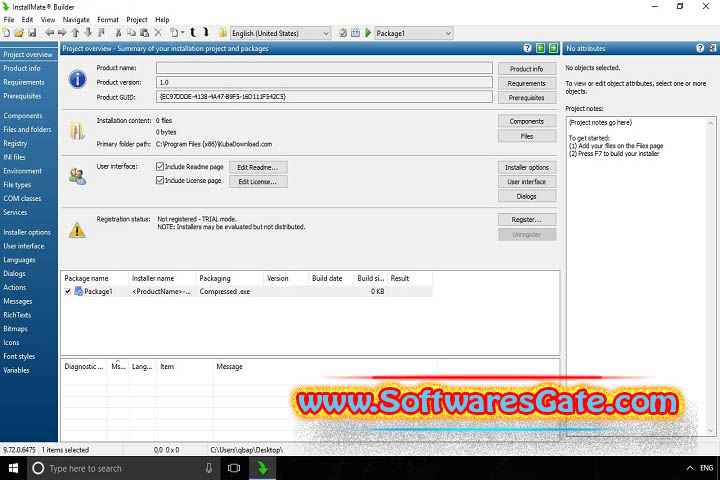
Task: Click the Product info button
Action: point(527,68)
